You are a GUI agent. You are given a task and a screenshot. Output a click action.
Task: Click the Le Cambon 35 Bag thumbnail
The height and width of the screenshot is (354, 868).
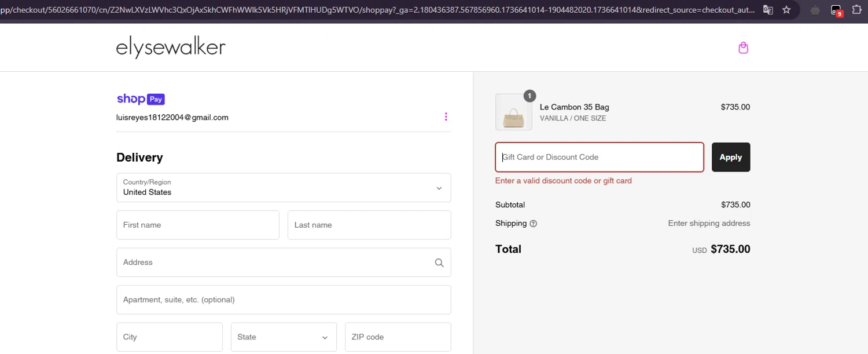[514, 112]
